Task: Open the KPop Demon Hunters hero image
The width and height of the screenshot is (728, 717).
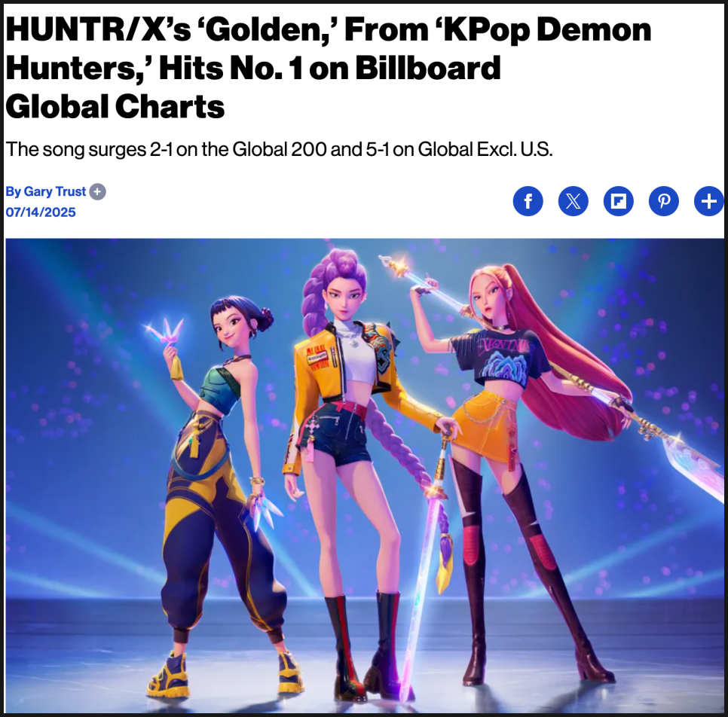Action: tap(365, 476)
